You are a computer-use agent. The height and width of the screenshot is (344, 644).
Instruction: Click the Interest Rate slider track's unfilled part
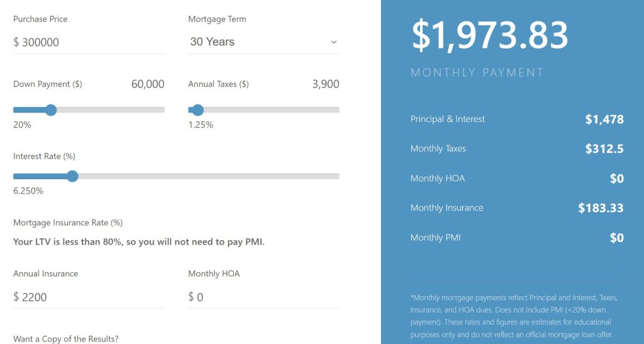pos(209,177)
